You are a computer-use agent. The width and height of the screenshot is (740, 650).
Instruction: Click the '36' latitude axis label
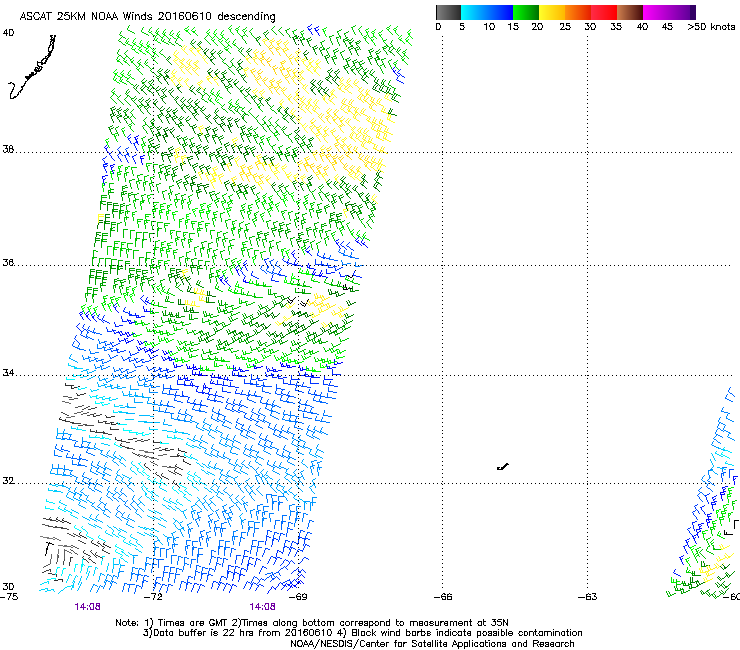(8, 262)
